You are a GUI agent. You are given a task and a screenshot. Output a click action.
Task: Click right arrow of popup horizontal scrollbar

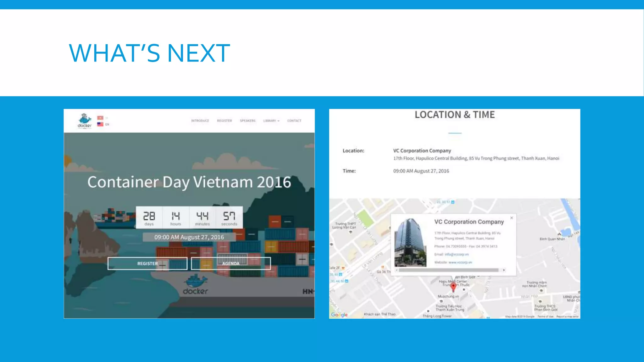point(504,270)
